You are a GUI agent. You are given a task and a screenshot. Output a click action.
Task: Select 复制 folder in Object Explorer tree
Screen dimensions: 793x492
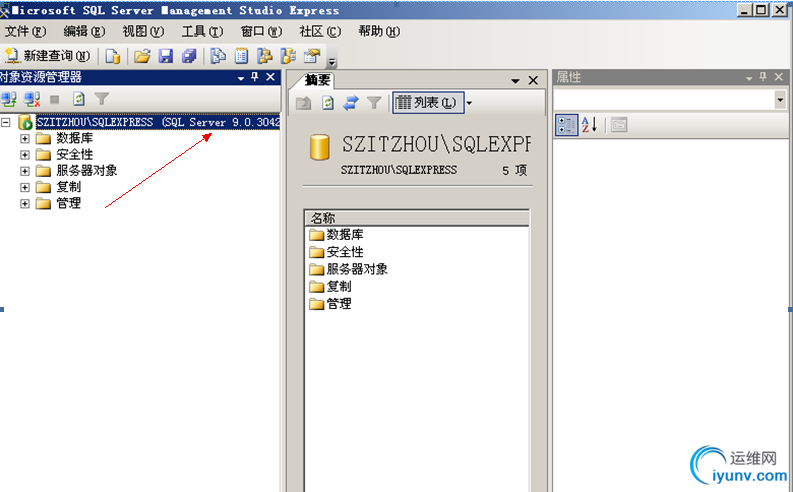tap(68, 187)
